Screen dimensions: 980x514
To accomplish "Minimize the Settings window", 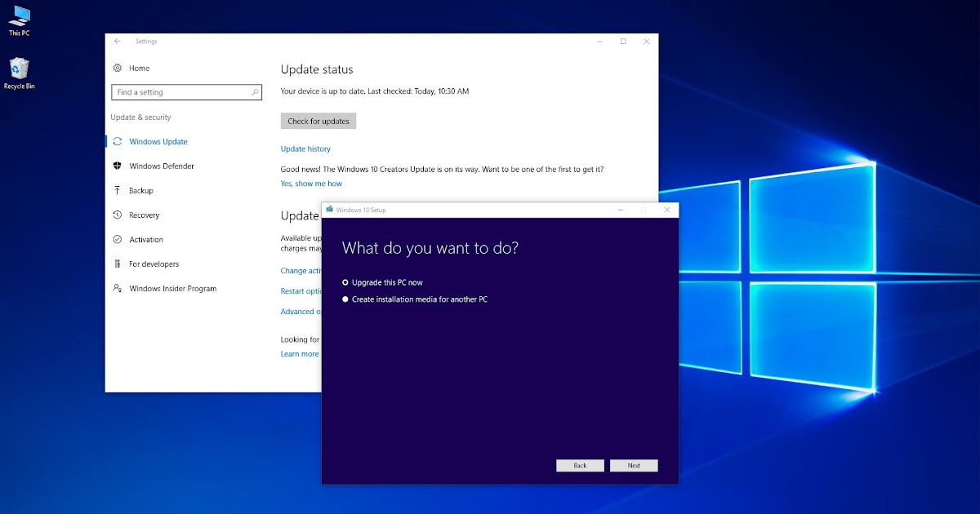I will coord(599,41).
